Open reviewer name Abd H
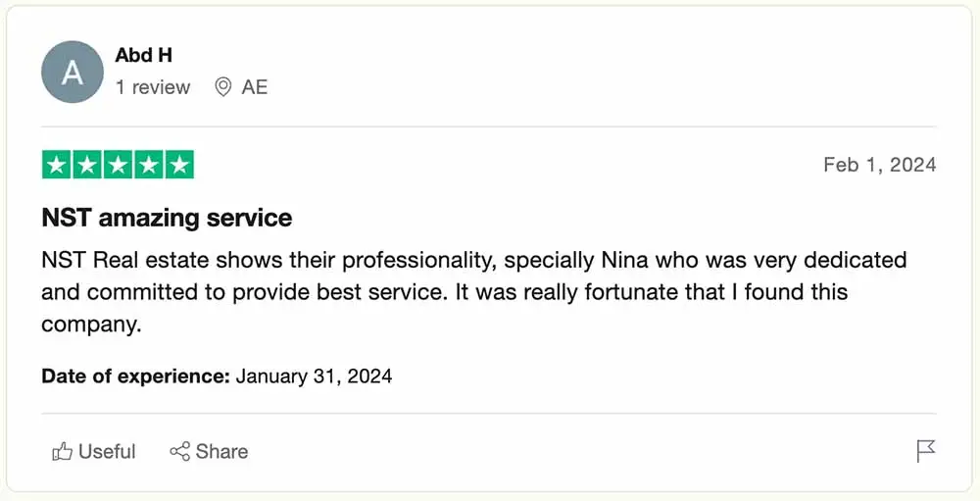 click(x=144, y=55)
